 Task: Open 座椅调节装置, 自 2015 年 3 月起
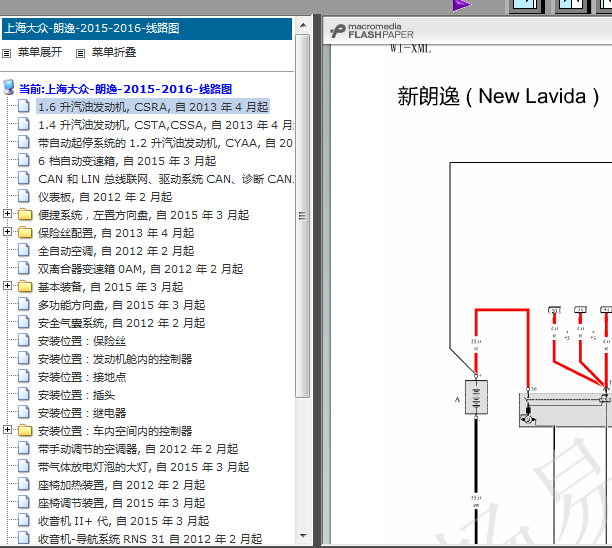(x=121, y=502)
